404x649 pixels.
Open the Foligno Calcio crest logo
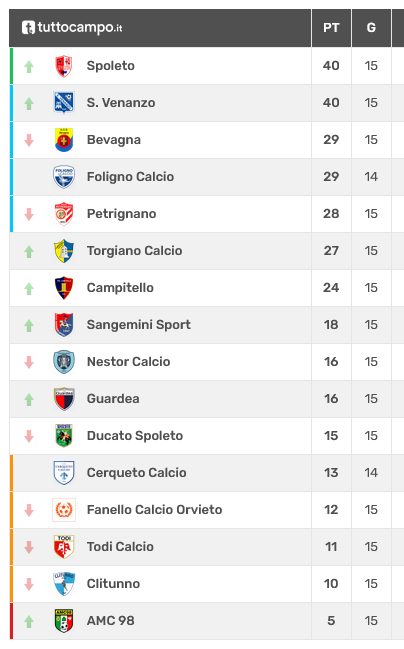click(64, 177)
